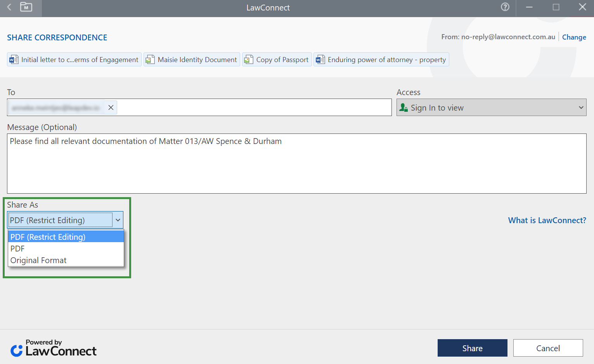Open the What is LawConnect? link
The image size is (594, 364).
pyautogui.click(x=547, y=220)
